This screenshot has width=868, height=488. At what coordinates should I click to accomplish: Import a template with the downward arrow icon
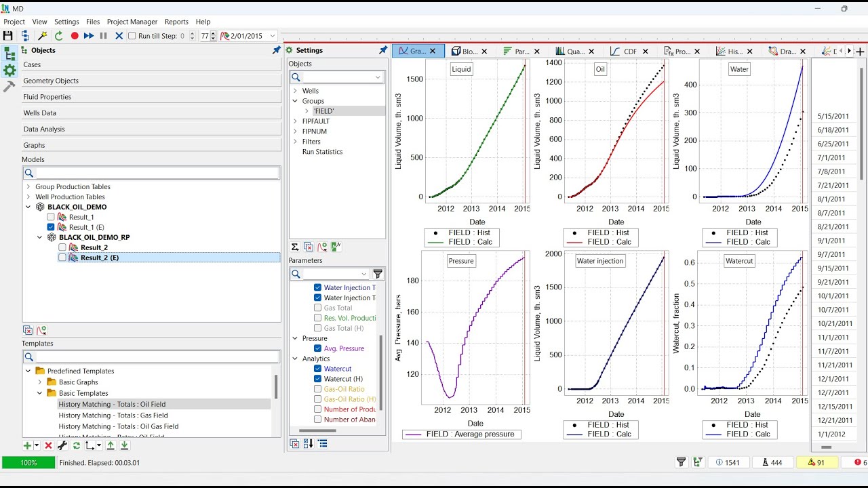[x=124, y=445]
